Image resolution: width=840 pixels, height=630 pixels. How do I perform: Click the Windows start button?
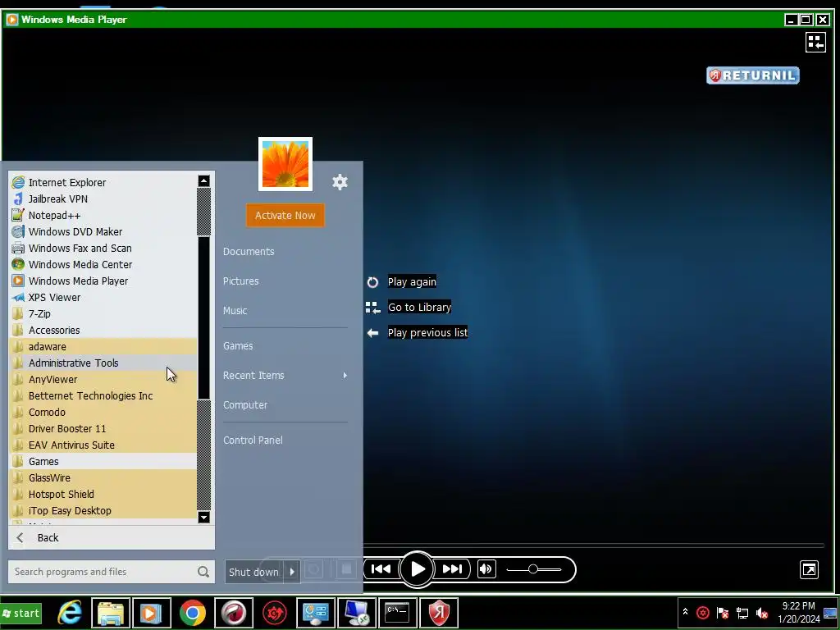coord(21,613)
